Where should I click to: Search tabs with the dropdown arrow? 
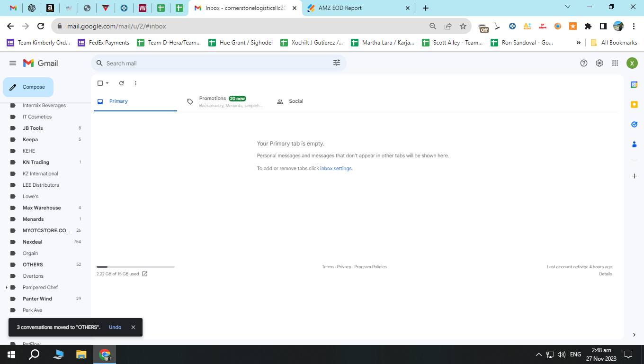(x=569, y=7)
